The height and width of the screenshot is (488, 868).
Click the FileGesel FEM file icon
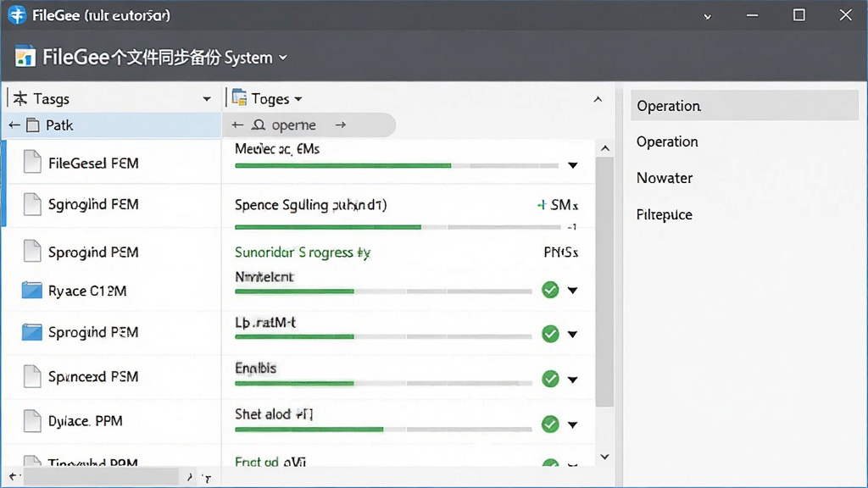pyautogui.click(x=32, y=162)
